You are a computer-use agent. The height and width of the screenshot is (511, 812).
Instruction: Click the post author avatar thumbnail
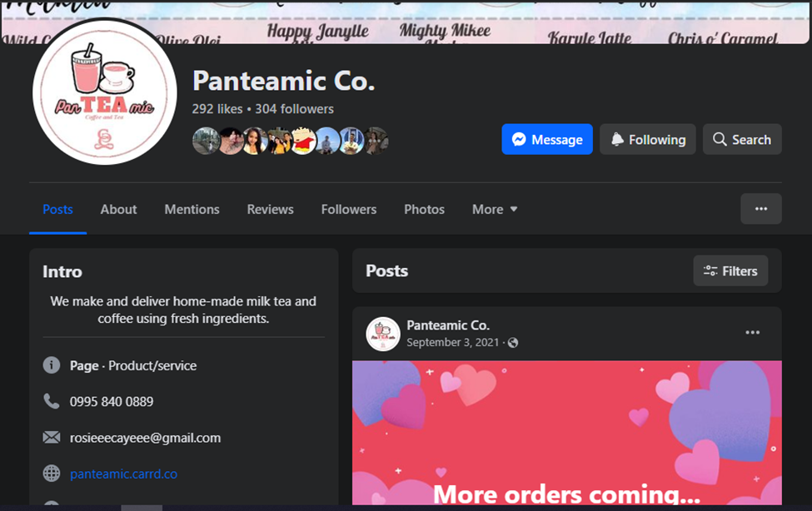383,334
